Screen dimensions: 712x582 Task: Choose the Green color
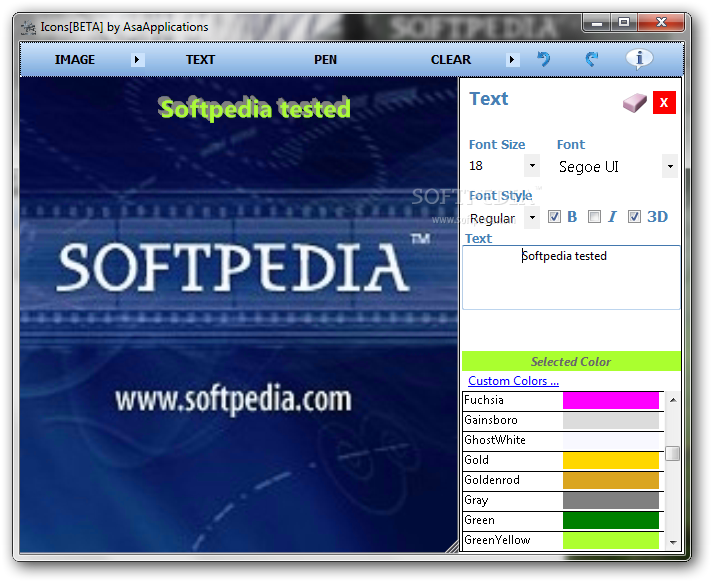click(563, 520)
